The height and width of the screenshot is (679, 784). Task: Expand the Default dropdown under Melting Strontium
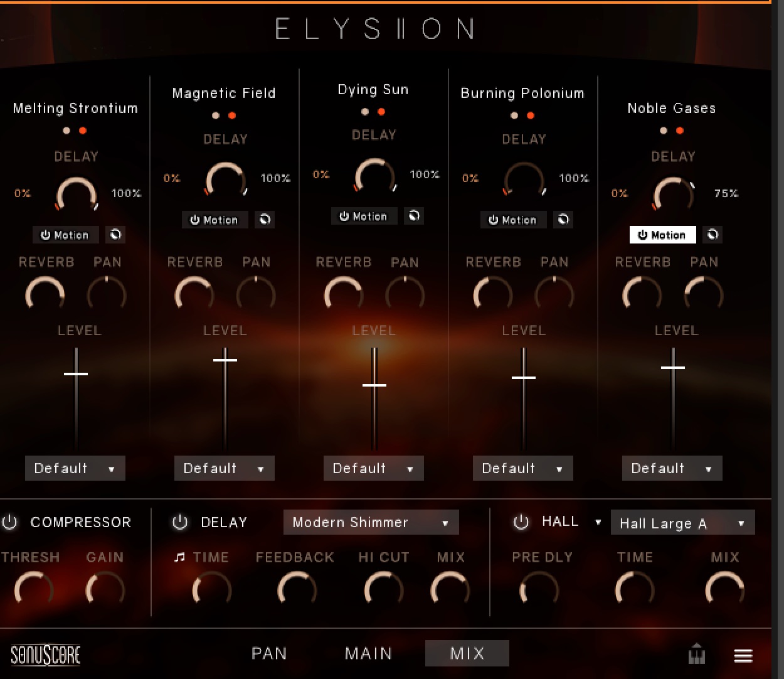click(x=75, y=468)
